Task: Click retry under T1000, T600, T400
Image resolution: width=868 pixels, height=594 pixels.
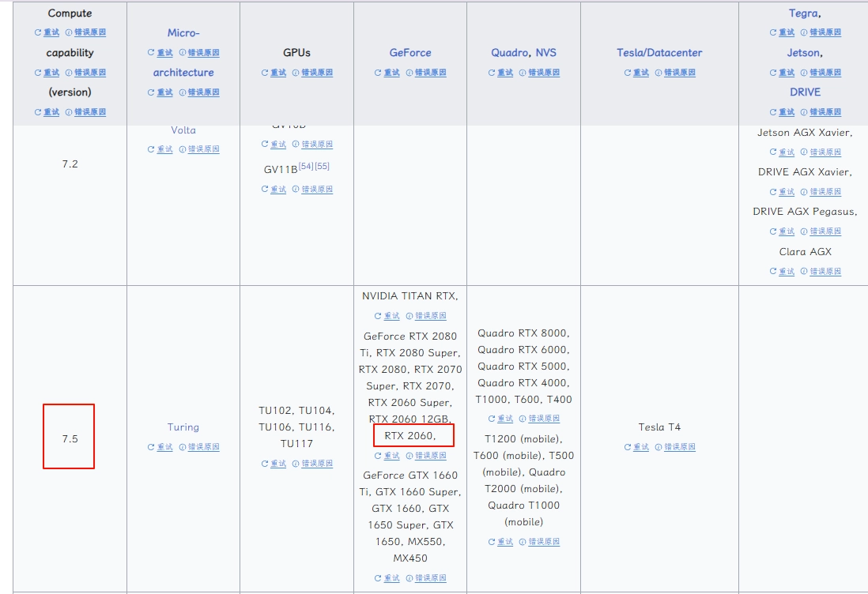Action: [501, 419]
